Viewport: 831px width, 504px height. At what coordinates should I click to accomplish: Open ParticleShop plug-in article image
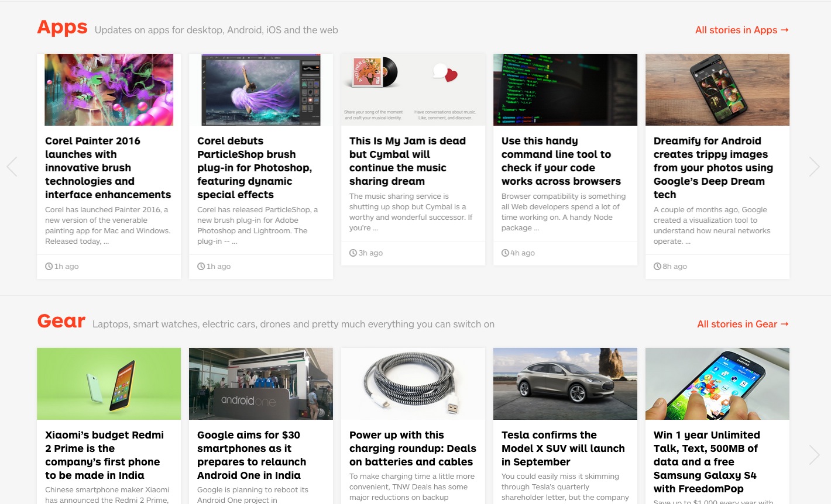261,90
